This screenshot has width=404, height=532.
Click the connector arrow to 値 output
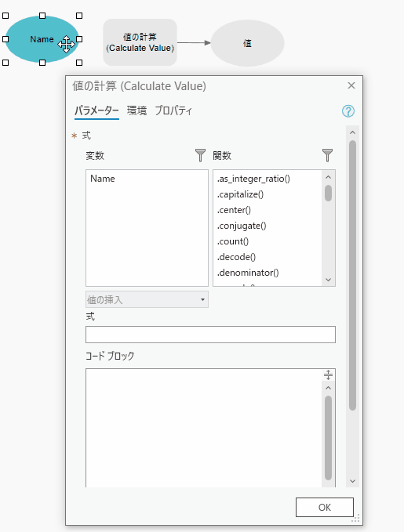tap(194, 43)
